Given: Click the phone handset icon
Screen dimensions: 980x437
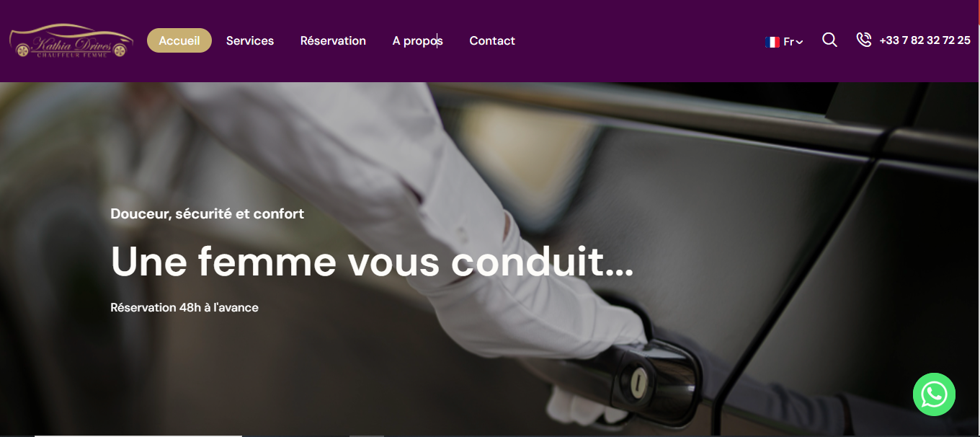Looking at the screenshot, I should point(864,40).
